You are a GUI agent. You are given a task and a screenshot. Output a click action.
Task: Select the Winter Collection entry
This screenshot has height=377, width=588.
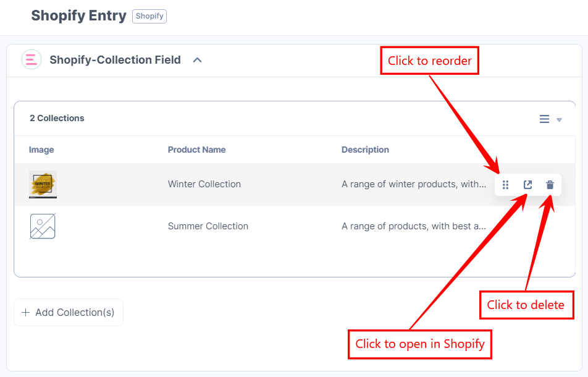204,184
